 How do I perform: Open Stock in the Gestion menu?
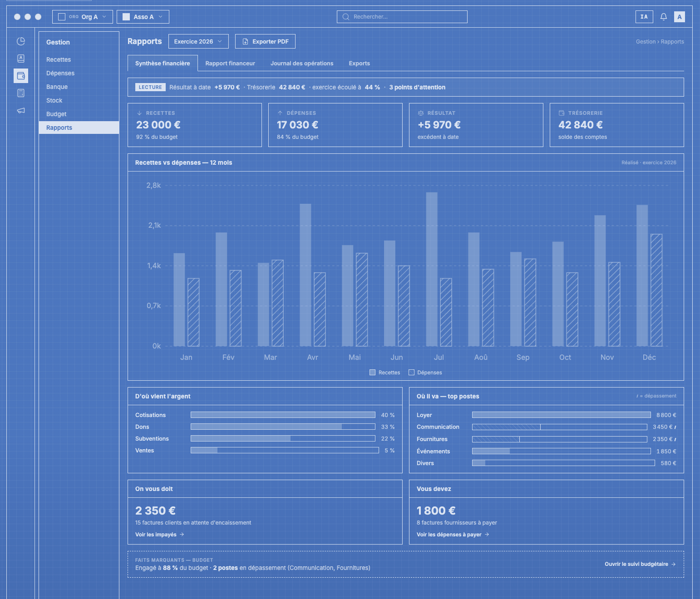point(79,100)
